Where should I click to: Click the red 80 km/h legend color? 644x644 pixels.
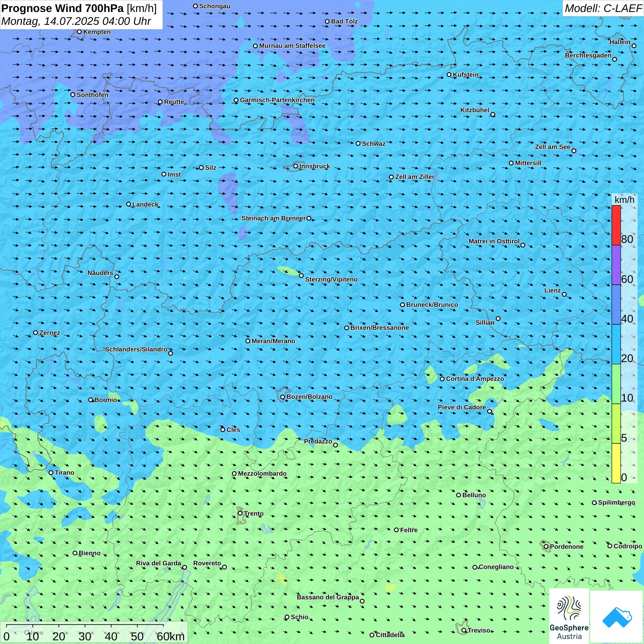click(x=616, y=225)
